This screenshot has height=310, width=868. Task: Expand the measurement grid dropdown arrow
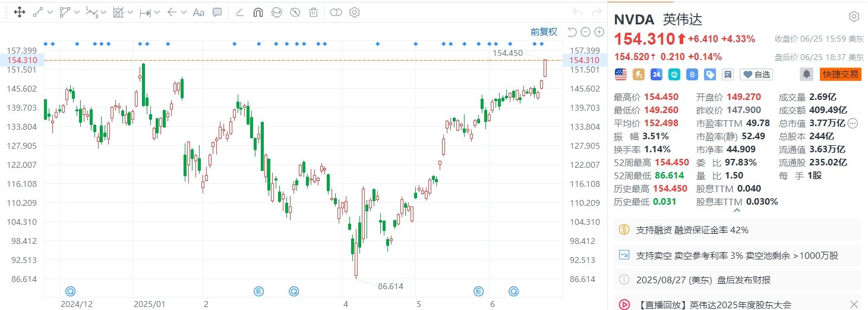pyautogui.click(x=130, y=12)
